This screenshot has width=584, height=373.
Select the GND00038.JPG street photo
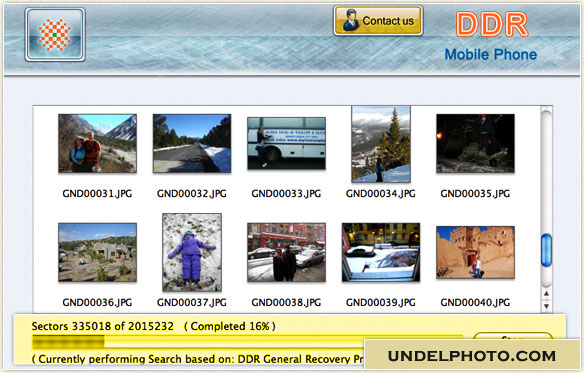point(286,252)
